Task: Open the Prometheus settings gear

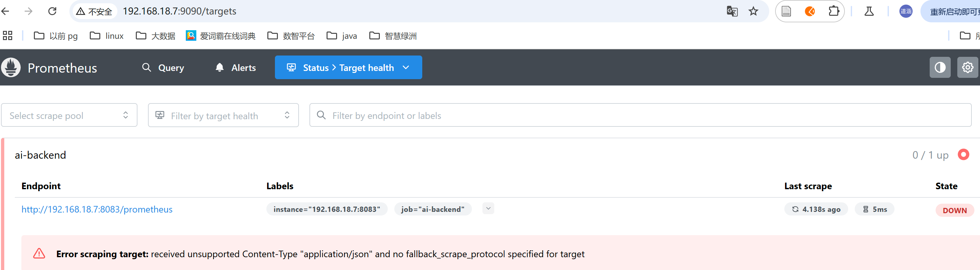Action: coord(968,68)
